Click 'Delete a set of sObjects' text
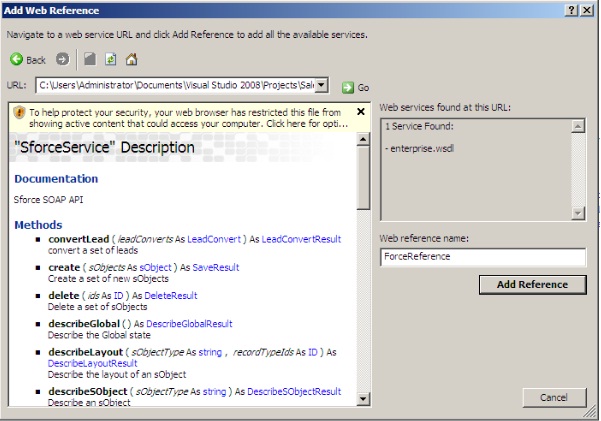Viewport: 601px width, 421px height. click(x=97, y=307)
